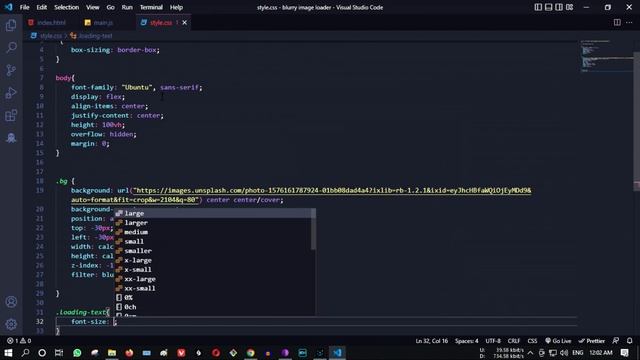
Task: Open the editor More Actions ellipsis
Action: [629, 22]
